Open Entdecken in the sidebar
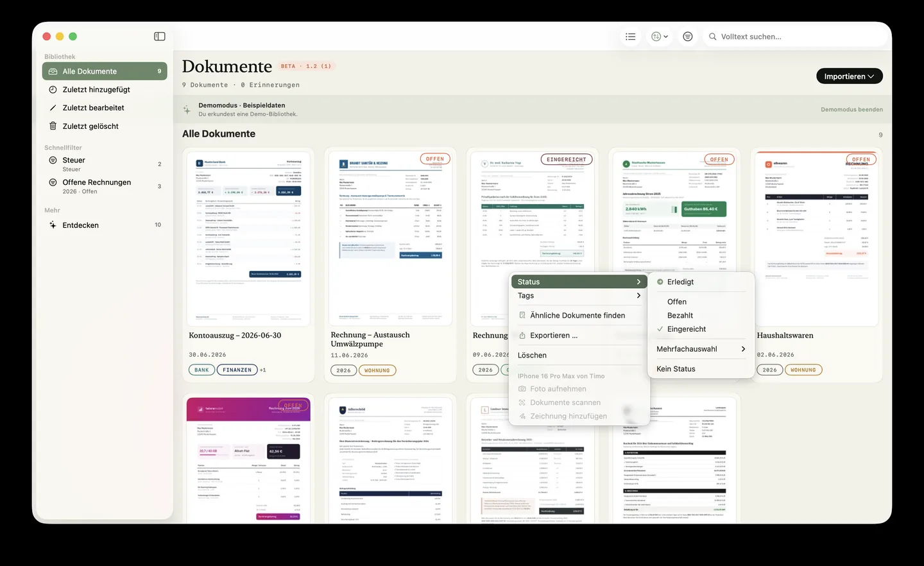The image size is (924, 566). click(105, 225)
